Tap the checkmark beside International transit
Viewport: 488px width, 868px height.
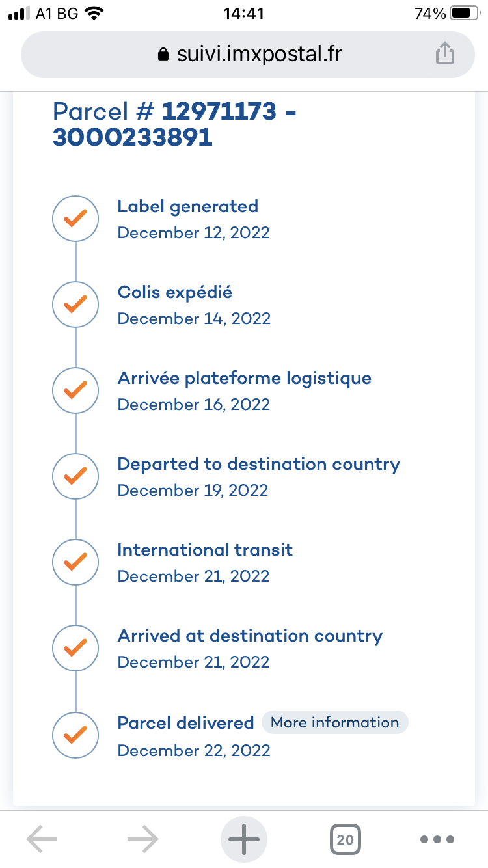click(75, 562)
